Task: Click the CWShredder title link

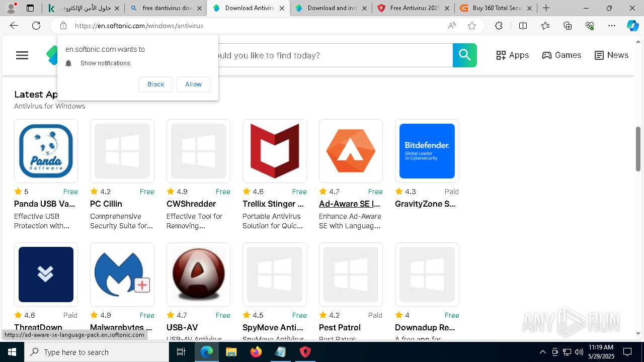Action: (x=191, y=204)
